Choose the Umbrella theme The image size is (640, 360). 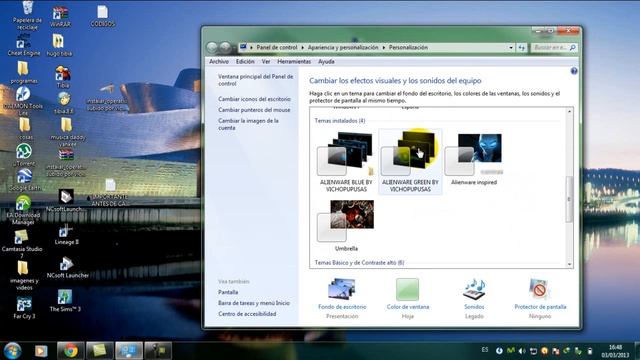(x=346, y=225)
